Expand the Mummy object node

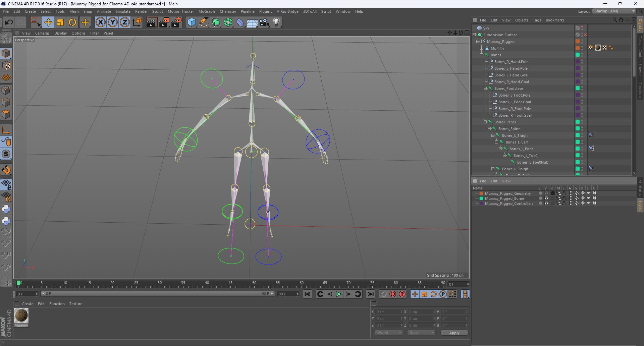[482, 48]
